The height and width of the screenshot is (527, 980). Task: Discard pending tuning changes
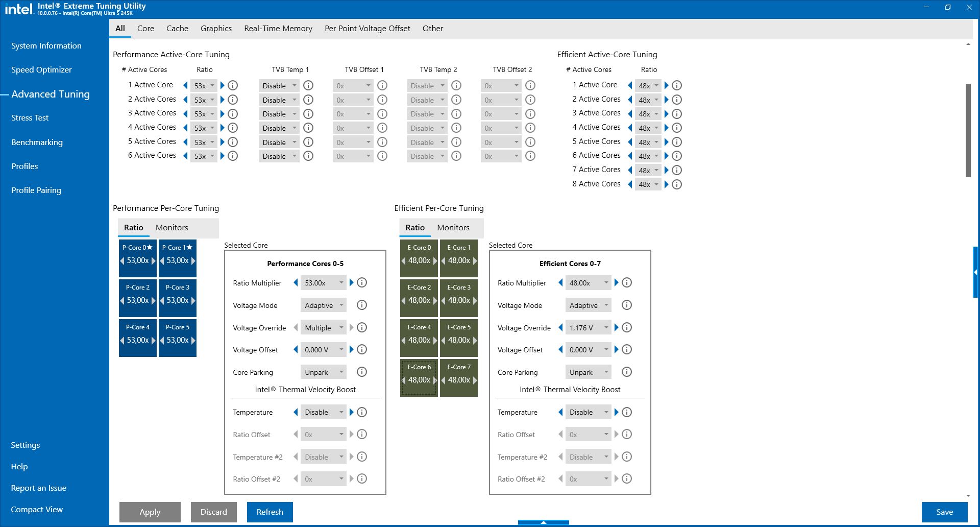(x=214, y=512)
